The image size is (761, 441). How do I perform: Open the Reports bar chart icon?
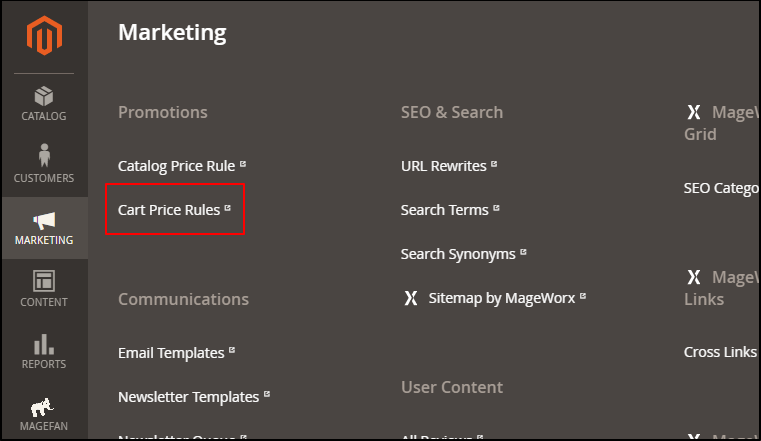[x=44, y=344]
